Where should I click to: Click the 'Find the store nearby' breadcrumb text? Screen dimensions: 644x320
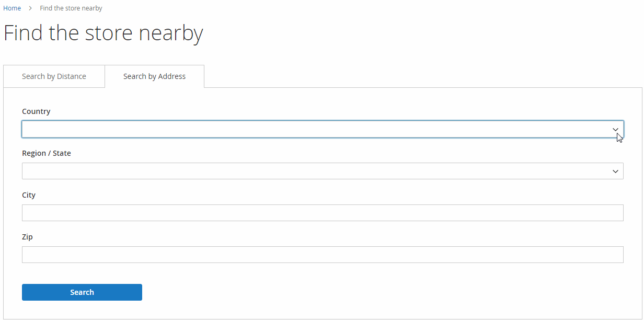[x=71, y=8]
